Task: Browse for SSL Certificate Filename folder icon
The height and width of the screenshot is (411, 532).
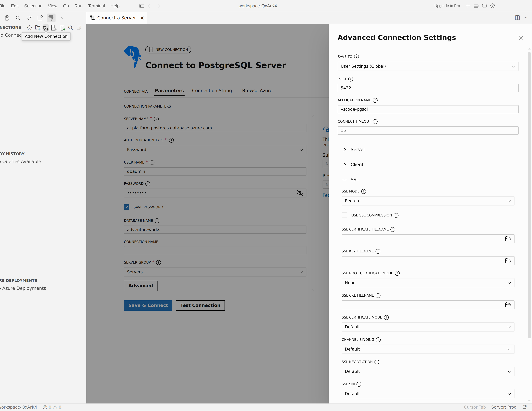Action: point(508,239)
